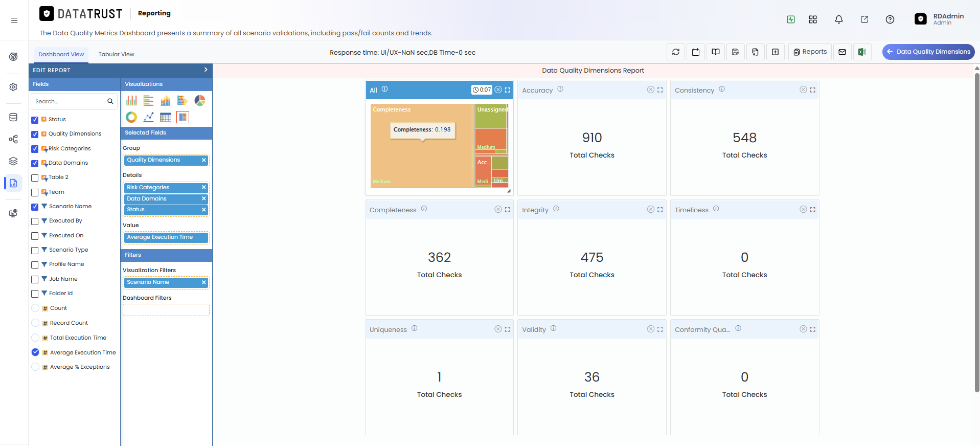Expand the Accuracy widget to fullscreen
Image resolution: width=980 pixels, height=446 pixels.
[x=660, y=90]
